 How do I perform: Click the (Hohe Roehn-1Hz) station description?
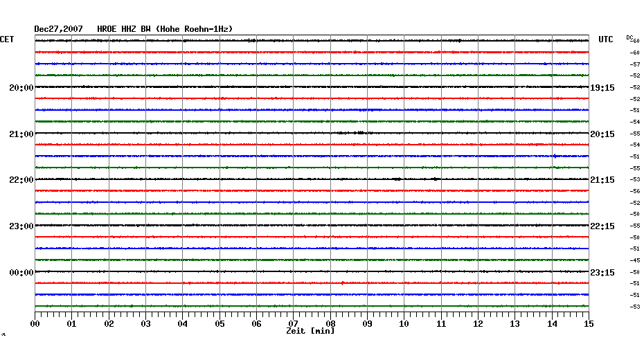point(195,29)
